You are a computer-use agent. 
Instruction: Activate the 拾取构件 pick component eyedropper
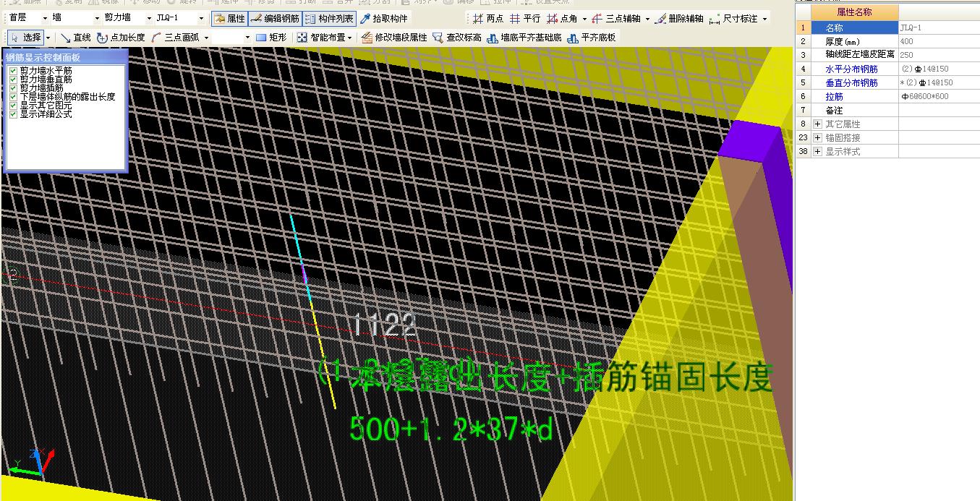(383, 19)
